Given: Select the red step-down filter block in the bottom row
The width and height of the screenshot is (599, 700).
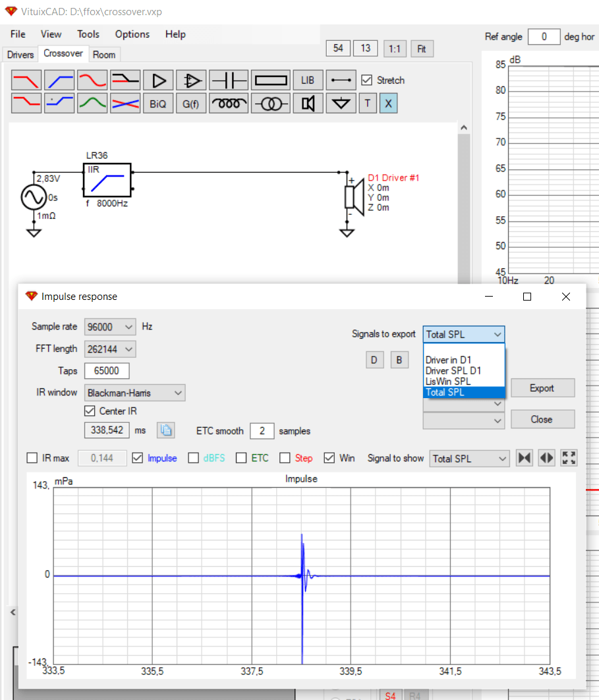Looking at the screenshot, I should point(26,103).
